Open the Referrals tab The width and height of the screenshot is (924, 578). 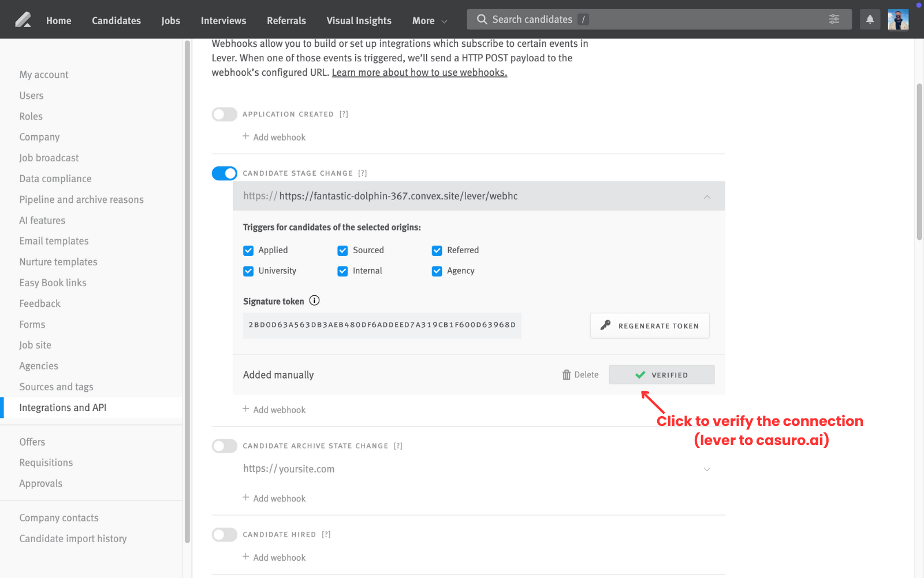click(x=286, y=20)
